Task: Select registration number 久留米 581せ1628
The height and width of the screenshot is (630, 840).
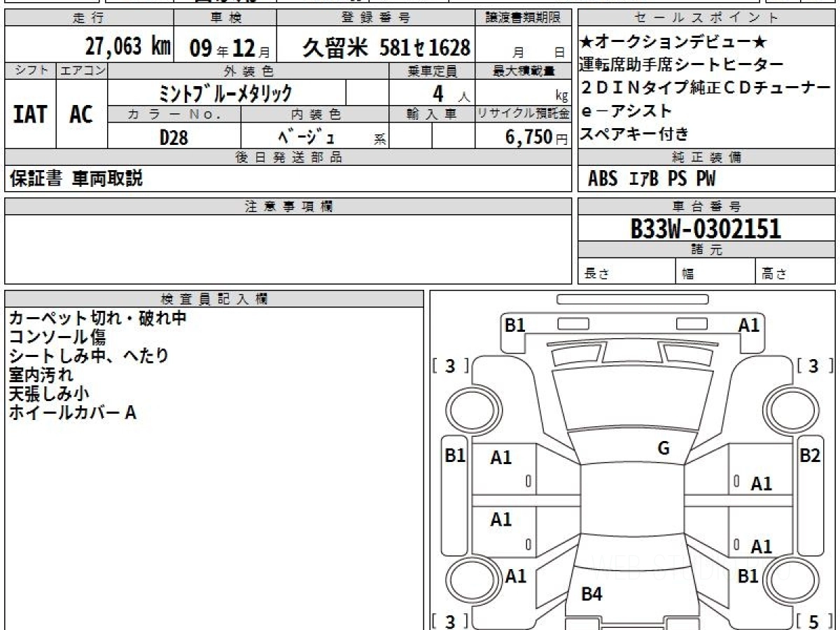Action: tap(386, 48)
